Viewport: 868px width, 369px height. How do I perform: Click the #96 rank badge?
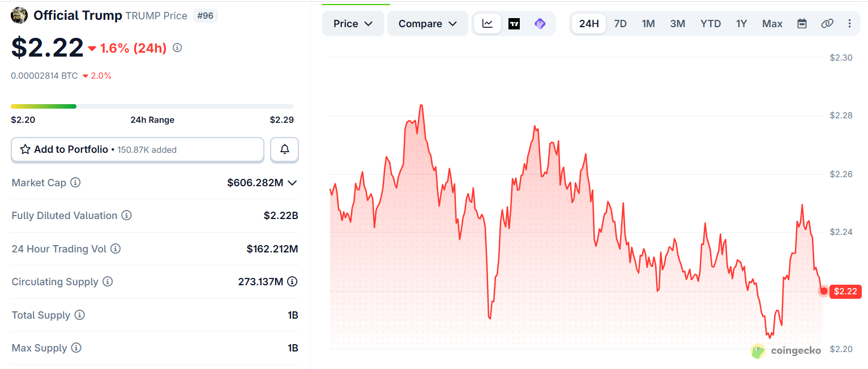[205, 16]
